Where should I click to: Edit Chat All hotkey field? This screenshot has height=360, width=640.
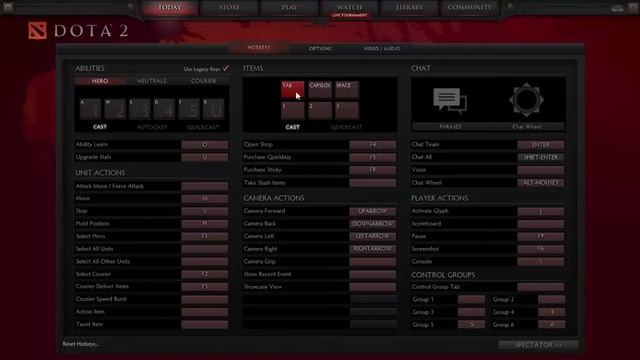(541, 157)
